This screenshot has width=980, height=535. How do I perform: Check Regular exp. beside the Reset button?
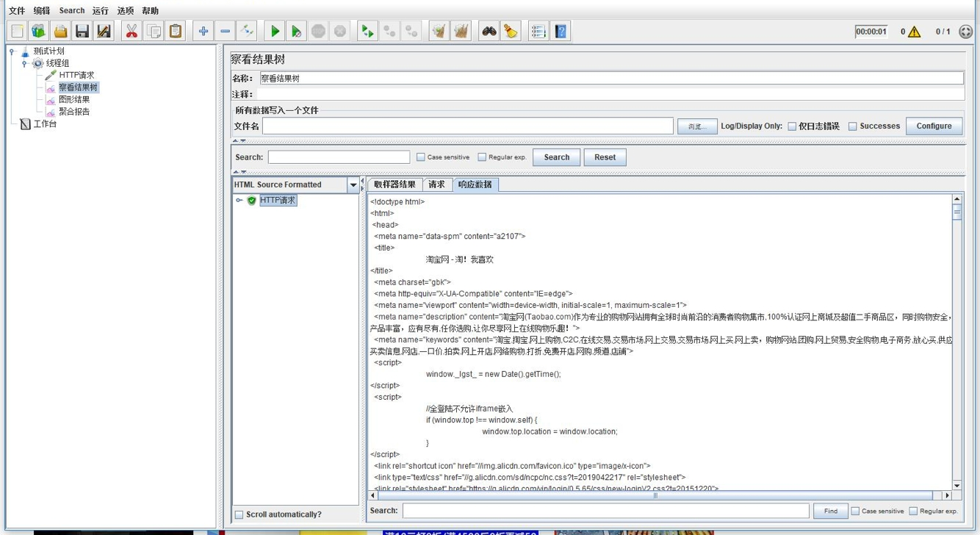pyautogui.click(x=482, y=157)
